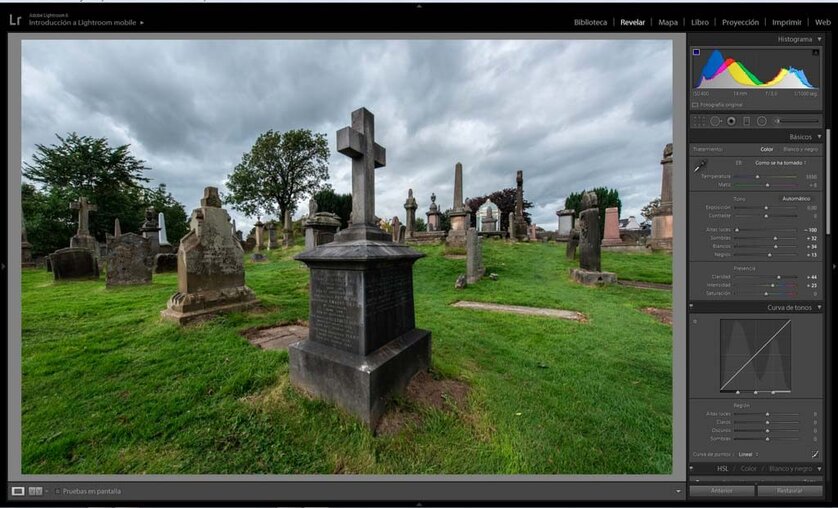The image size is (838, 508).
Task: Activate the spot removal tool
Action: pos(715,121)
